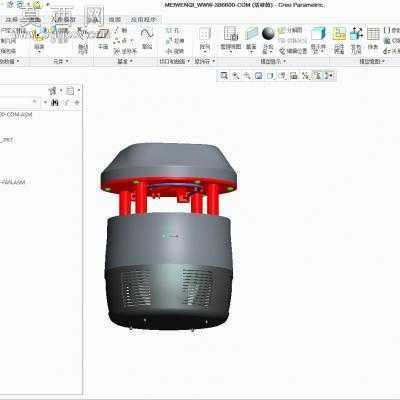Click the 阵列 pattern tool
Image resolution: width=400 pixels, height=400 pixels.
205,40
